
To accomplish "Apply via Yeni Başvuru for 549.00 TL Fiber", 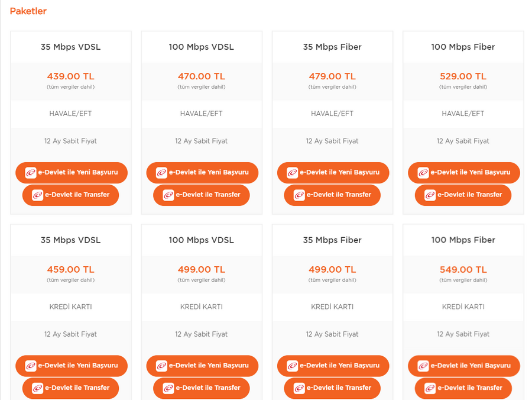I will (x=464, y=366).
